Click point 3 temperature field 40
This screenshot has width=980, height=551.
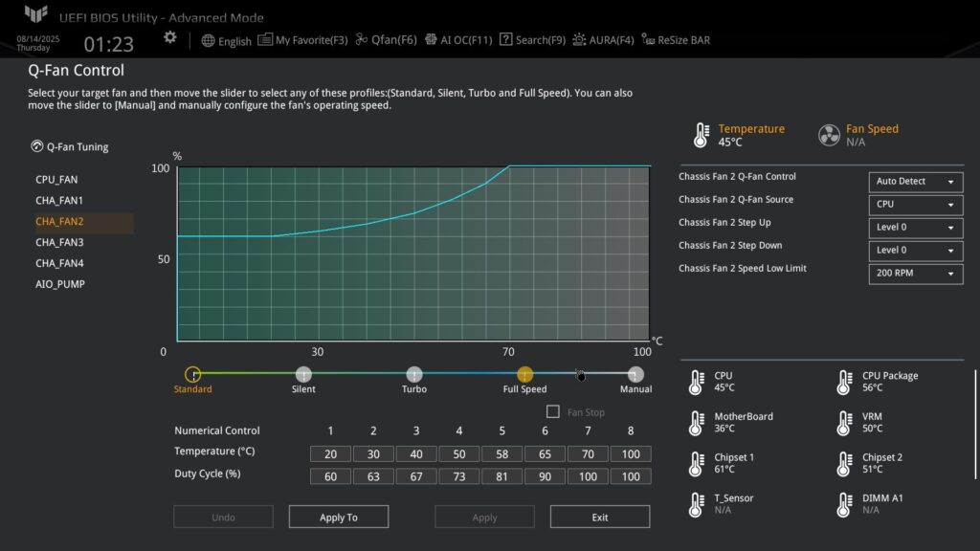[x=416, y=454]
